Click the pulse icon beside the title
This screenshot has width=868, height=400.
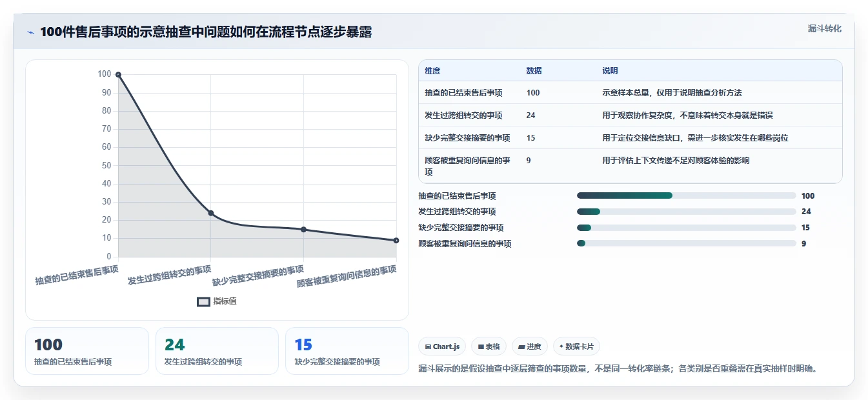(x=31, y=32)
